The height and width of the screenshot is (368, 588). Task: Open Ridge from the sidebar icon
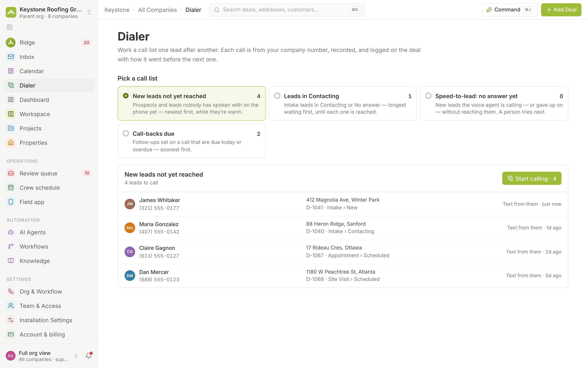(x=11, y=43)
